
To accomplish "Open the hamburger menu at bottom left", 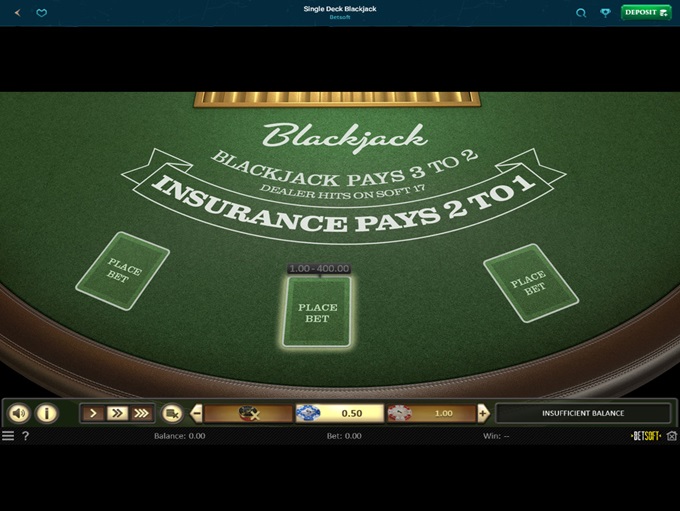I will tap(8, 436).
